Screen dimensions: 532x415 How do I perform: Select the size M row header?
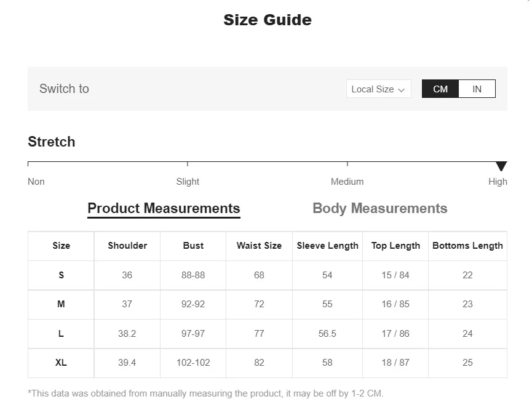(x=61, y=304)
